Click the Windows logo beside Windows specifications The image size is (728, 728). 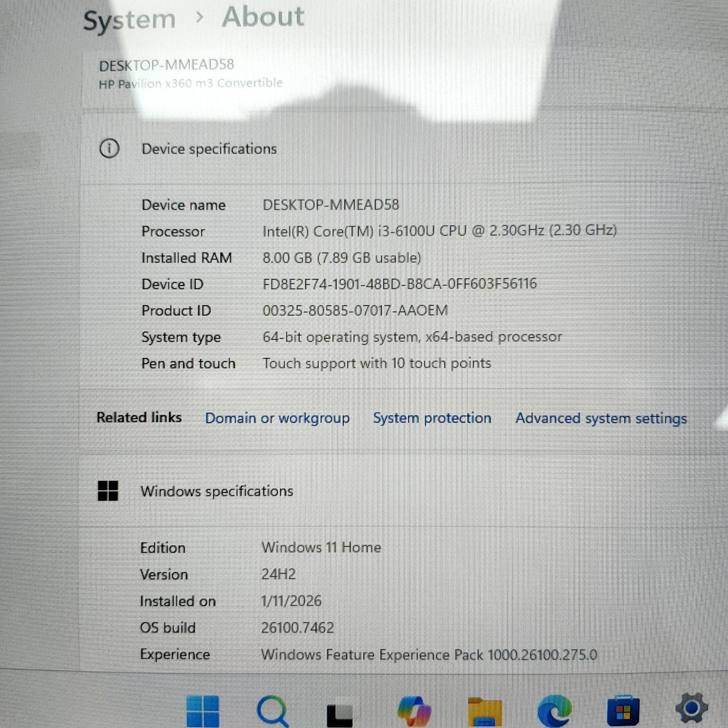click(108, 491)
